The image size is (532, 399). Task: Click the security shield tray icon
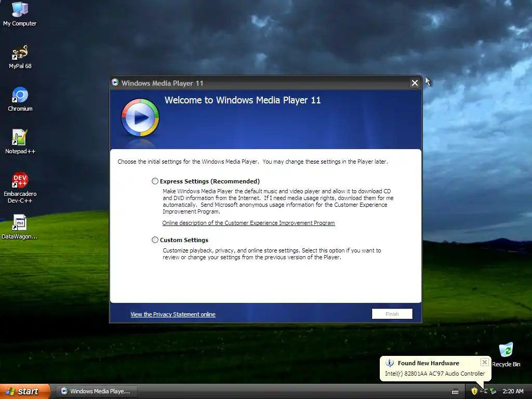tap(474, 391)
